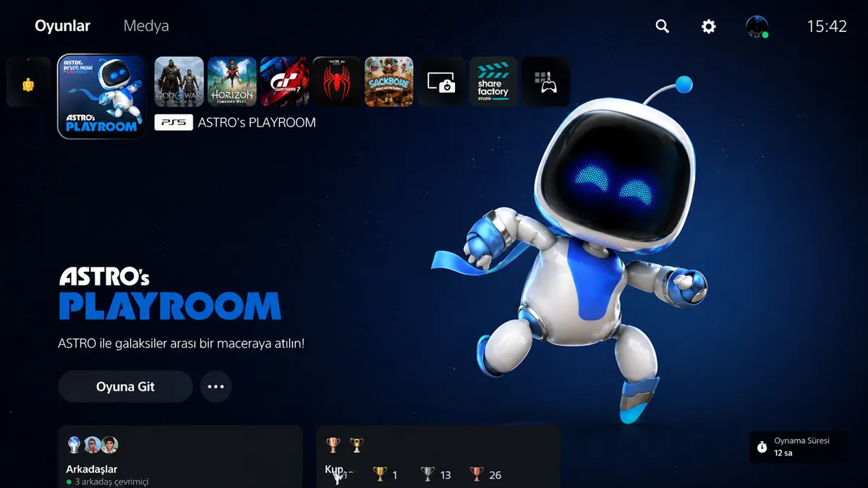Launch Share Factory Studio app
The image size is (868, 488).
point(493,82)
